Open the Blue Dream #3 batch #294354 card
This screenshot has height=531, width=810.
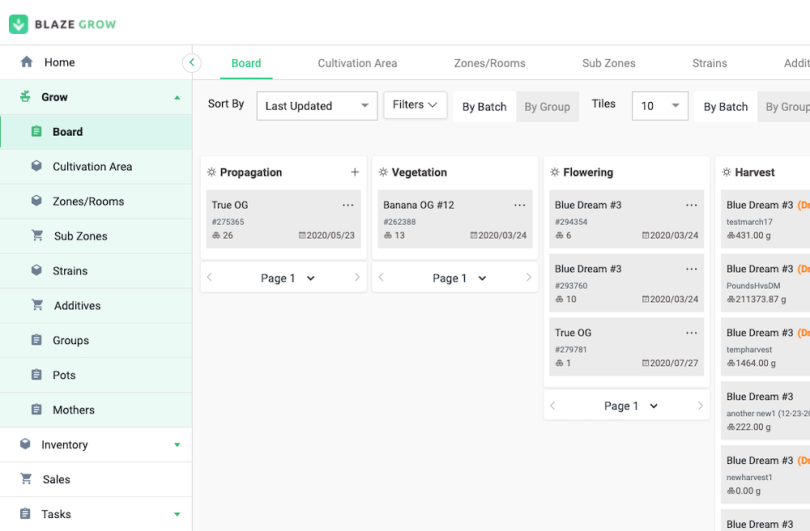(610, 219)
